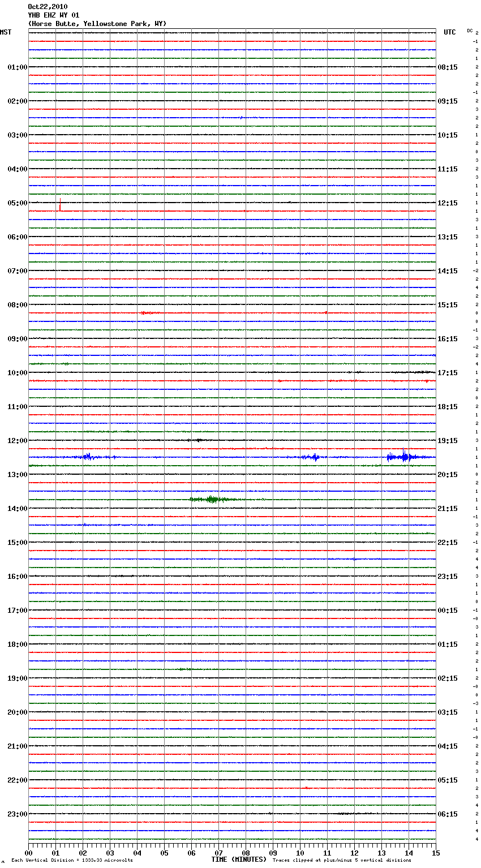Select the 12:00 MST time label
481x868 pixels.
[x=18, y=441]
